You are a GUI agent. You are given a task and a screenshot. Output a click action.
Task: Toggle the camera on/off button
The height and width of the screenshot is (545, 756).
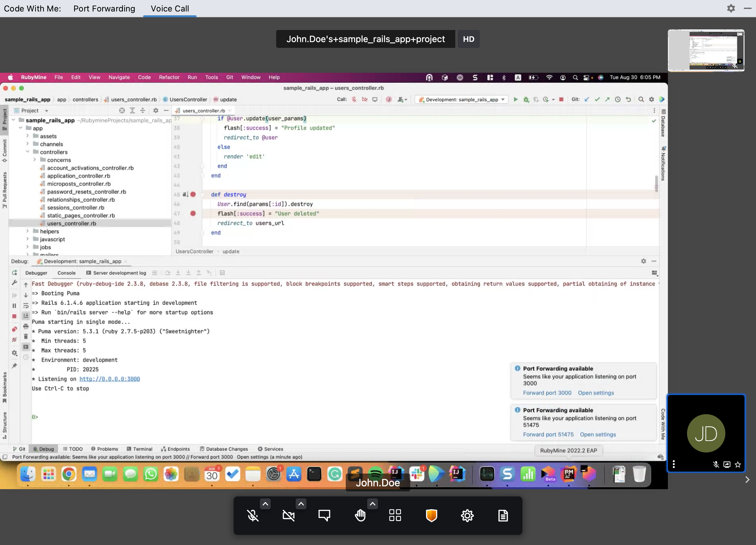(288, 515)
